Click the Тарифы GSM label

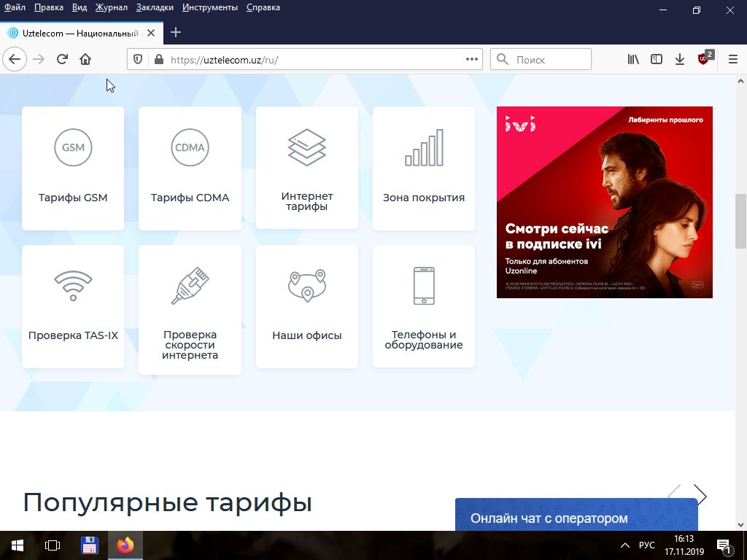(x=73, y=198)
